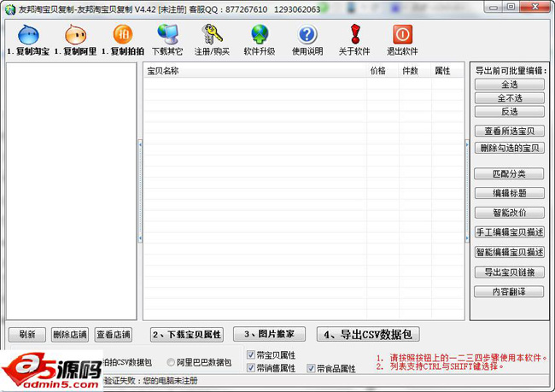Sort by 件数 column header
The height and width of the screenshot is (392, 555).
tap(415, 71)
